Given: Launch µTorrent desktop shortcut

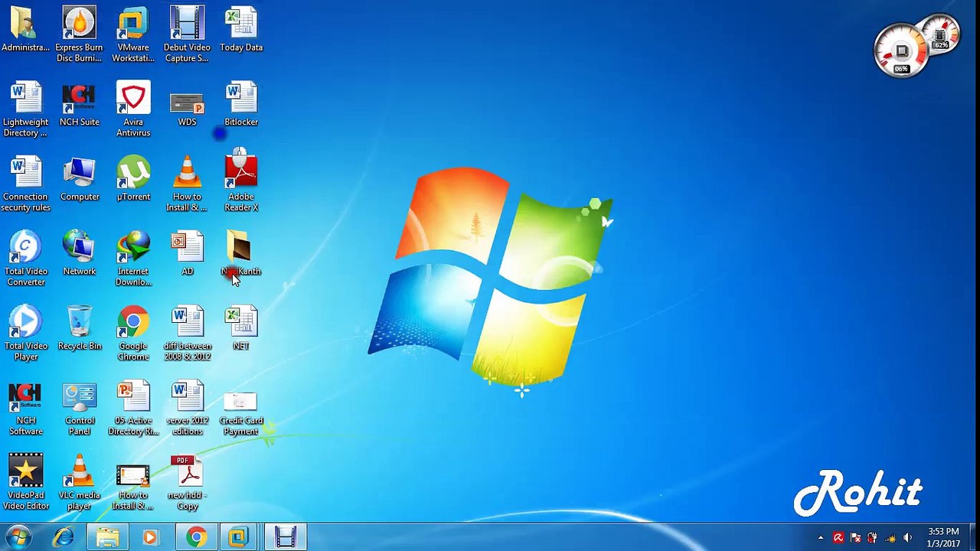Looking at the screenshot, I should point(133,179).
